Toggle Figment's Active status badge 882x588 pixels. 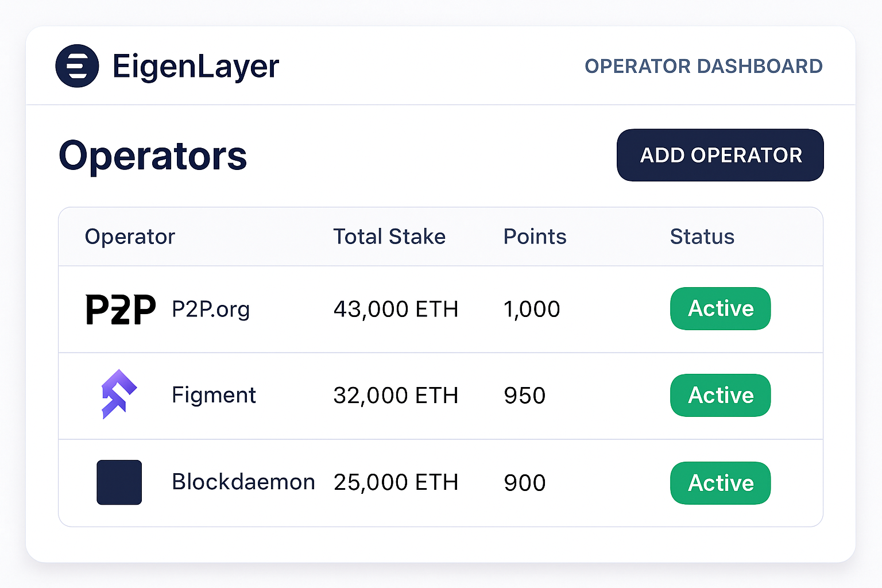tap(721, 395)
